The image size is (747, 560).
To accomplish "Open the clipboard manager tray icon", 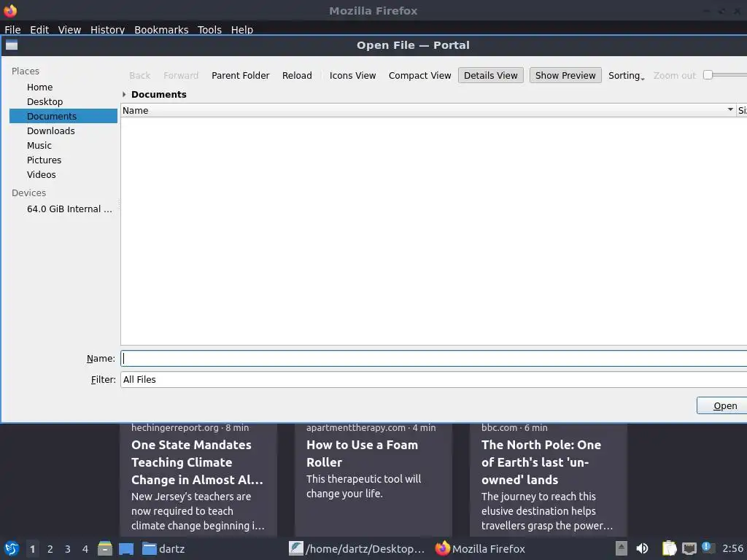I will [669, 548].
